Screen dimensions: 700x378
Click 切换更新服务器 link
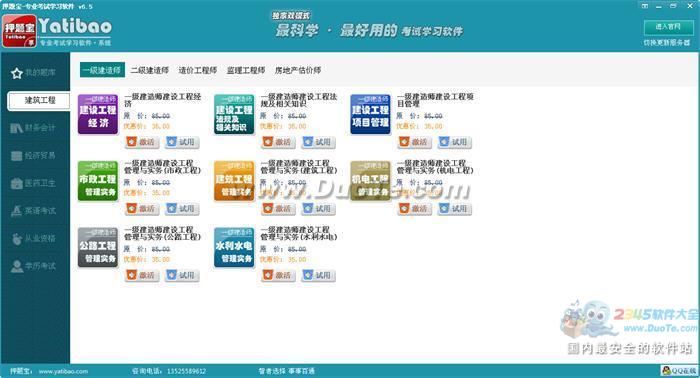point(667,42)
